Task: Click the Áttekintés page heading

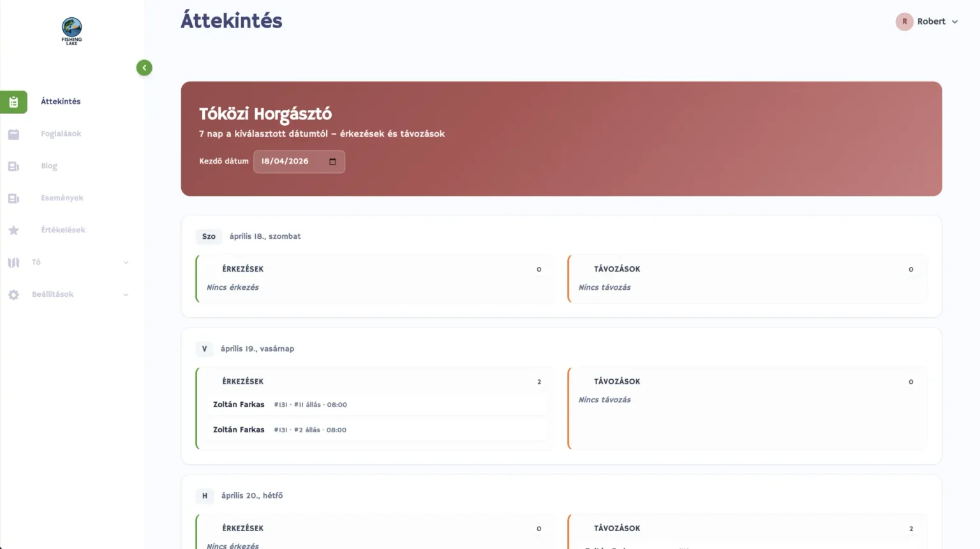Action: 232,20
